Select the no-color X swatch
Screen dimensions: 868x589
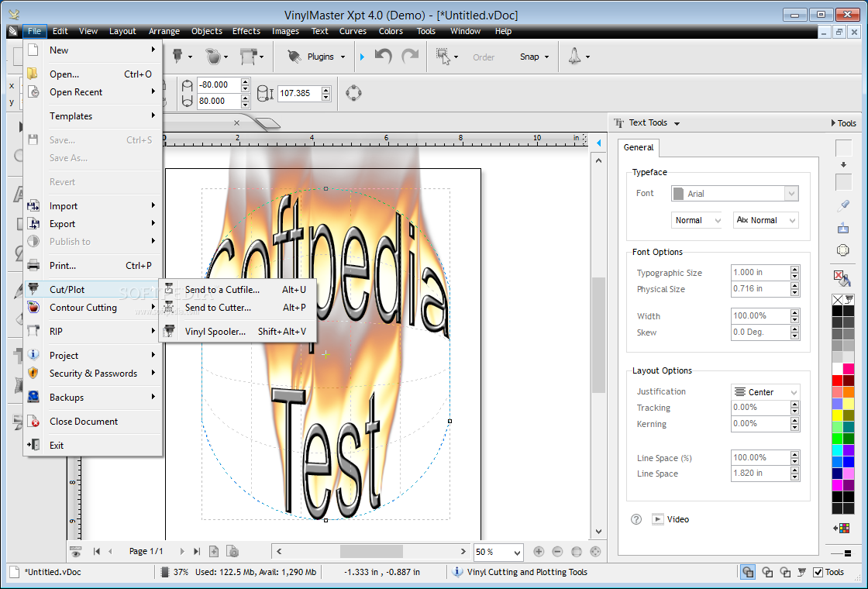(838, 300)
